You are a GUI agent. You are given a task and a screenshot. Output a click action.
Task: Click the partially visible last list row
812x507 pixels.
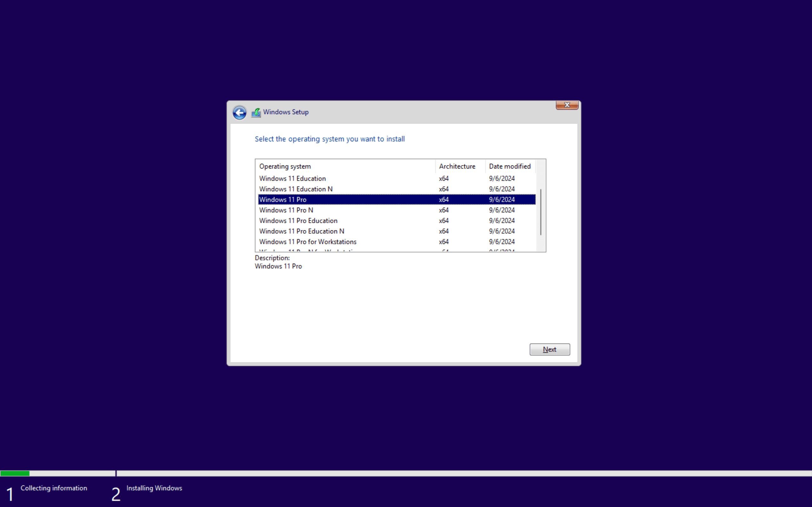click(x=307, y=250)
